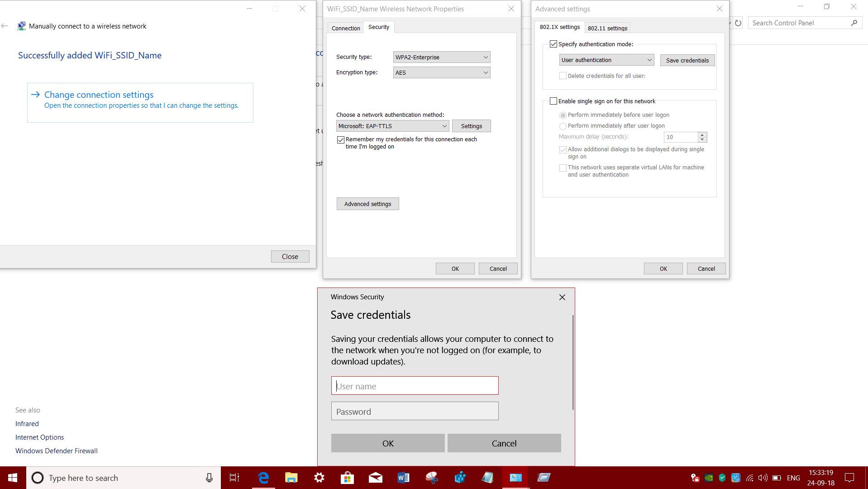Uncheck Specify authentication mode
Screen dimensions: 868x489
[553, 44]
